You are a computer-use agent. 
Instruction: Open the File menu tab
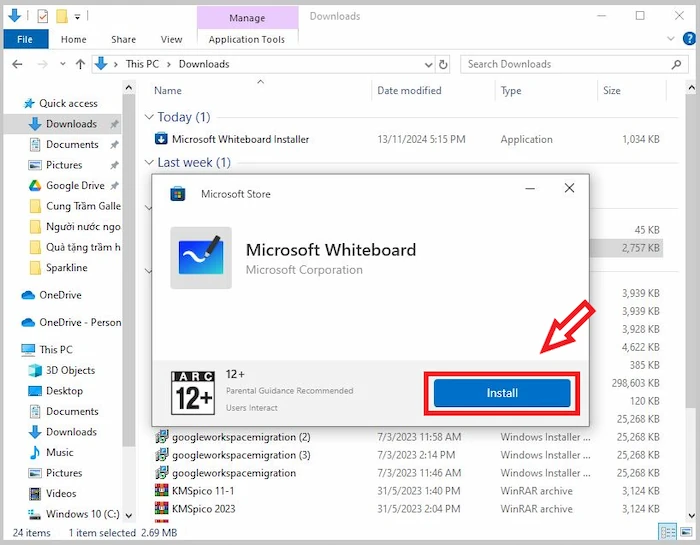25,39
